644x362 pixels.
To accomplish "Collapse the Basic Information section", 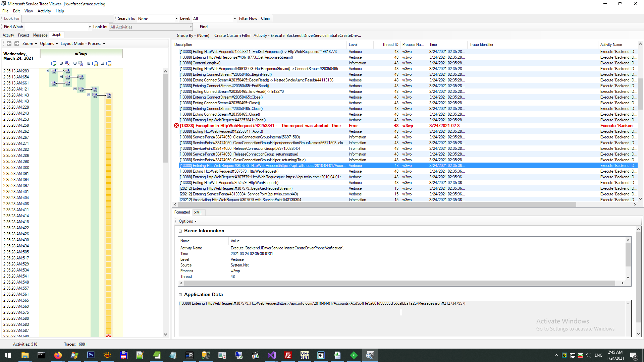I will pyautogui.click(x=180, y=231).
